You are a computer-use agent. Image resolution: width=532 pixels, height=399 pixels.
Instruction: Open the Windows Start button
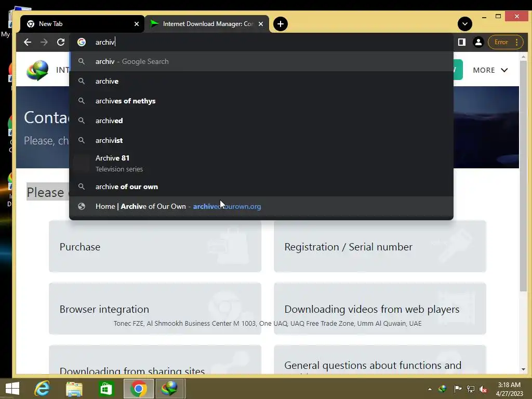(12, 389)
